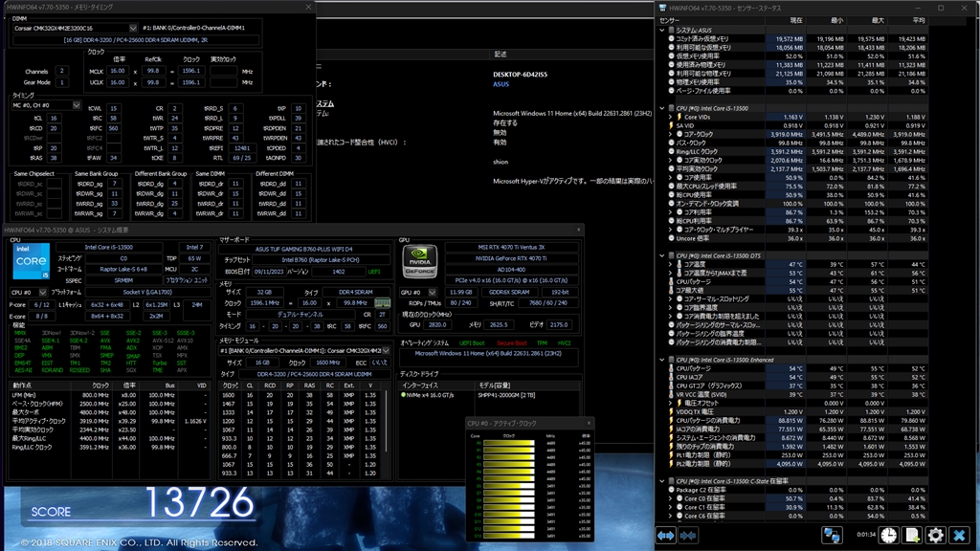This screenshot has height=551, width=980.
Task: Click the 最小 column header
Action: (x=826, y=21)
